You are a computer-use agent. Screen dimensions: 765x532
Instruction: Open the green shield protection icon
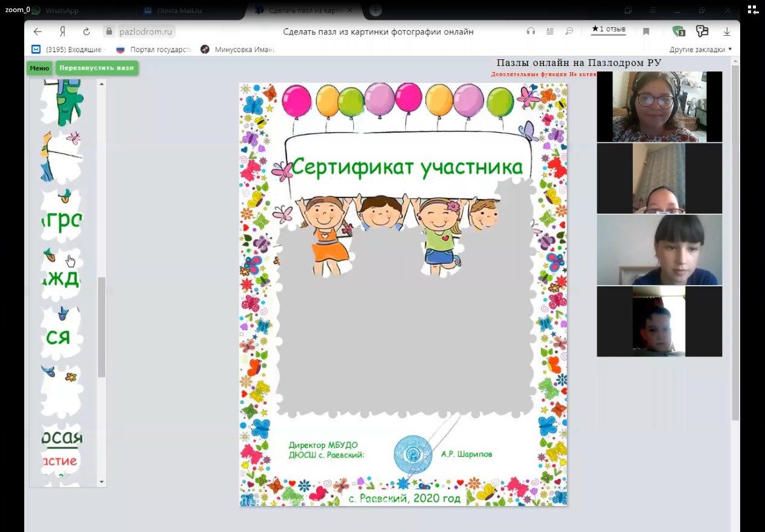pos(678,31)
